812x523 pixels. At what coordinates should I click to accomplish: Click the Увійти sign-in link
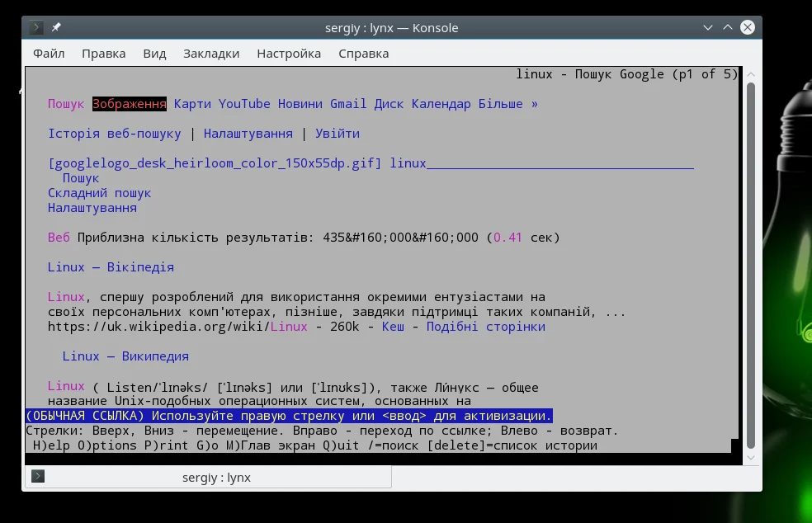pyautogui.click(x=338, y=134)
